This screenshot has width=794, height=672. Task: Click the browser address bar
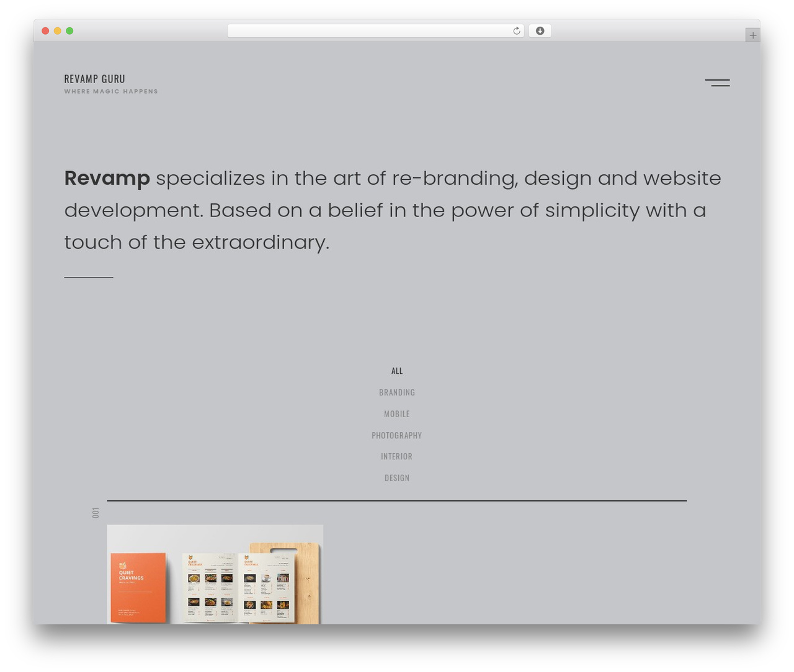(x=375, y=31)
